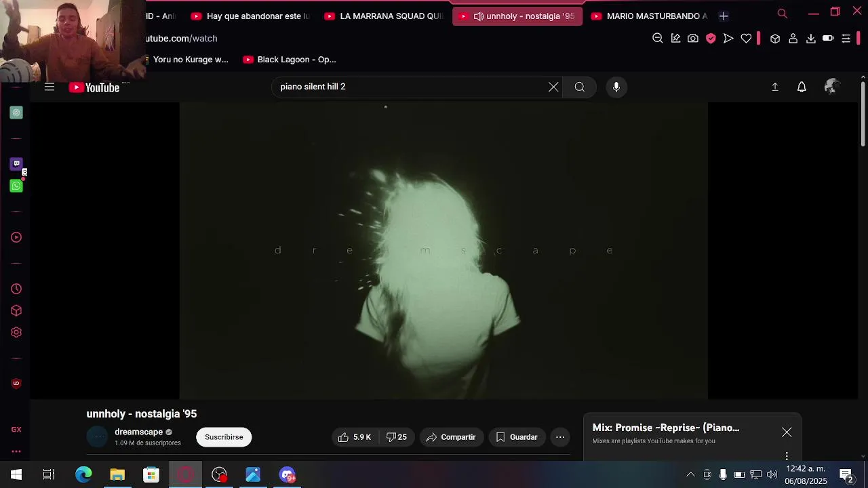Open the uBlock Origin sidebar icon
This screenshot has width=868, height=488.
tap(16, 384)
